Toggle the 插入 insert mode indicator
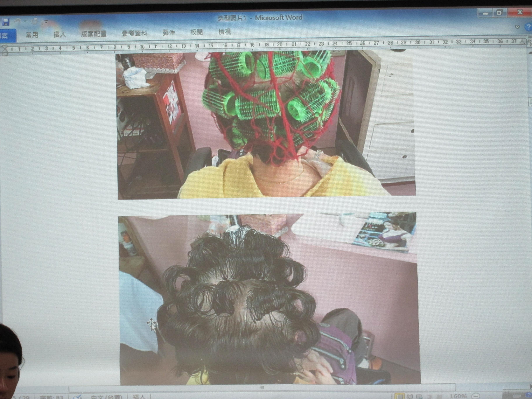This screenshot has width=532, height=399. click(139, 397)
